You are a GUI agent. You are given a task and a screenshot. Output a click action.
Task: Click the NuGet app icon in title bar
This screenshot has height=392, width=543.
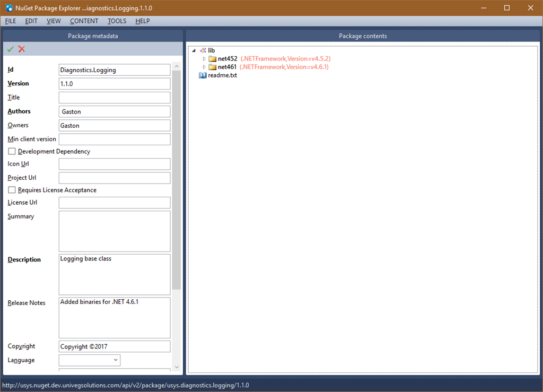9,8
